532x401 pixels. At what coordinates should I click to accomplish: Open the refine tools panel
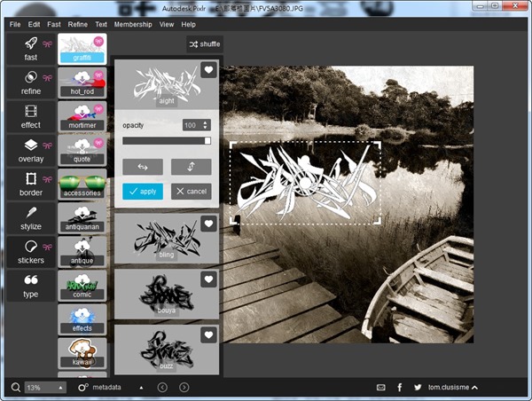[30, 83]
